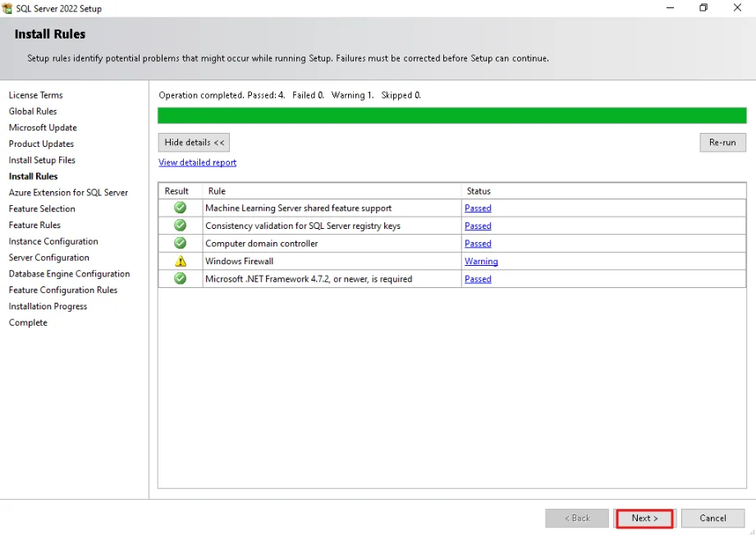Select Complete step in sidebar
This screenshot has width=756, height=535.
28,322
